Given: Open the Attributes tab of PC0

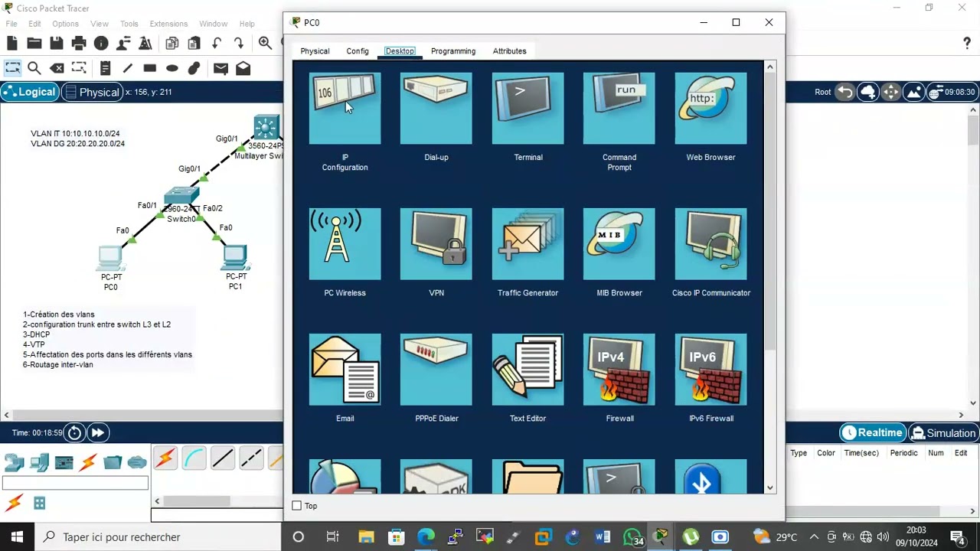Looking at the screenshot, I should click(x=509, y=51).
